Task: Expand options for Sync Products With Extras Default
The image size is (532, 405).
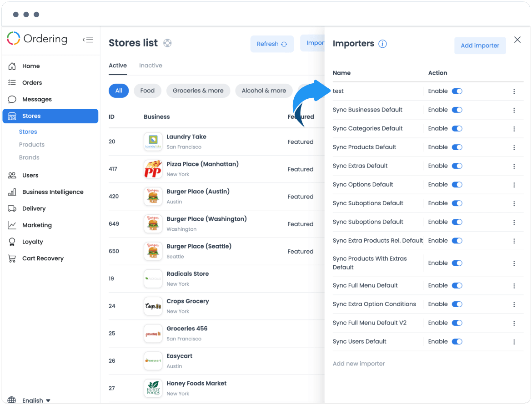Action: [514, 263]
